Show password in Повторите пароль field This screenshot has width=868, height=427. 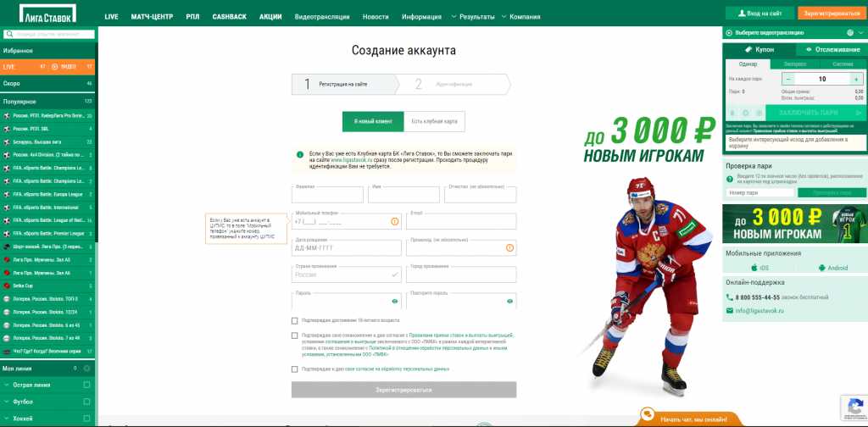(x=509, y=302)
